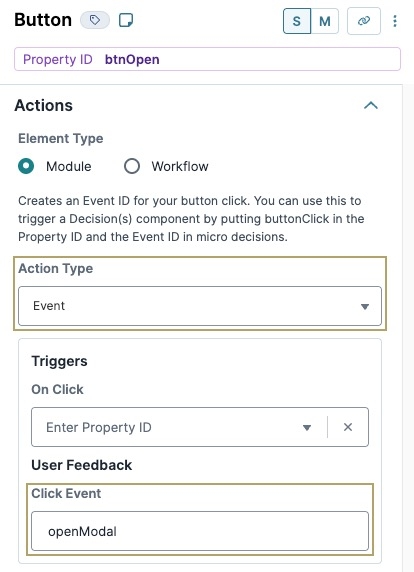Image resolution: width=414 pixels, height=572 pixels.
Task: Switch to S settings size
Action: coord(297,21)
